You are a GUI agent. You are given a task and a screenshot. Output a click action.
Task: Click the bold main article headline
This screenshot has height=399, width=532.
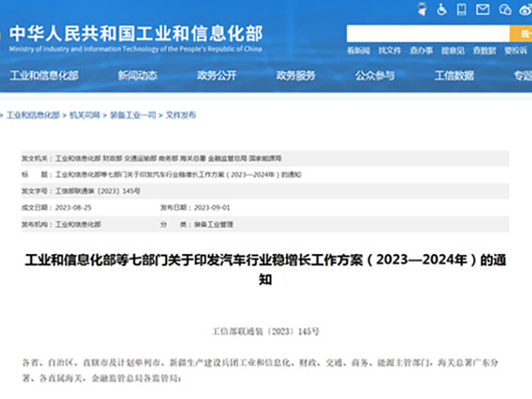pyautogui.click(x=265, y=270)
